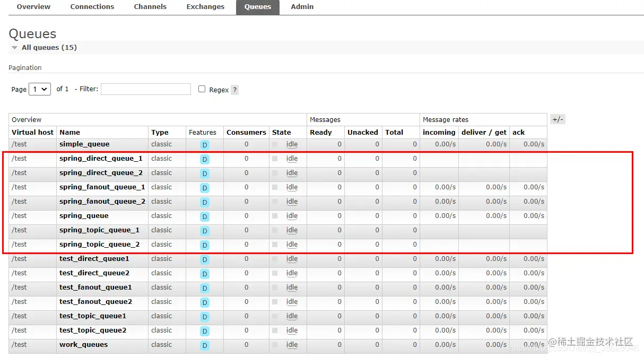This screenshot has width=644, height=358.
Task: Open the Admin tab
Action: 302,7
